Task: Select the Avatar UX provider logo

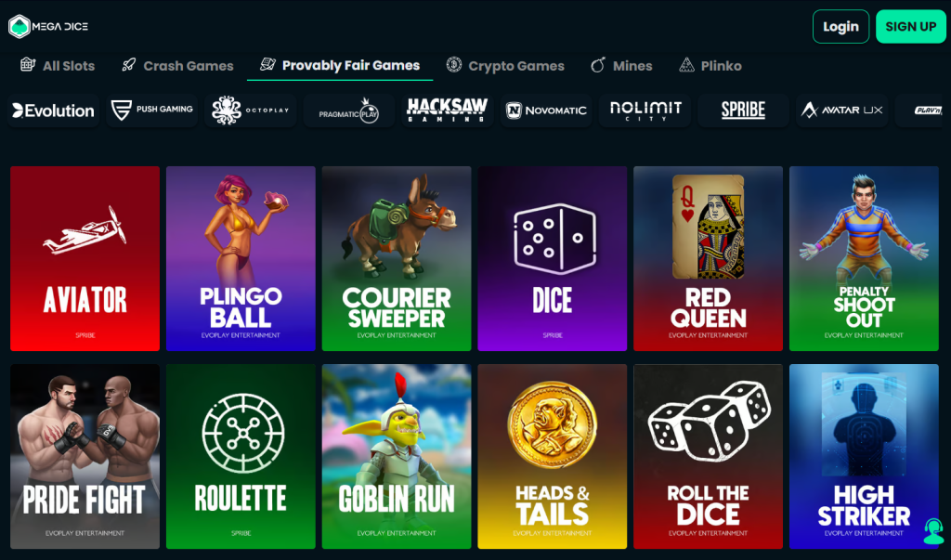Action: [x=841, y=111]
